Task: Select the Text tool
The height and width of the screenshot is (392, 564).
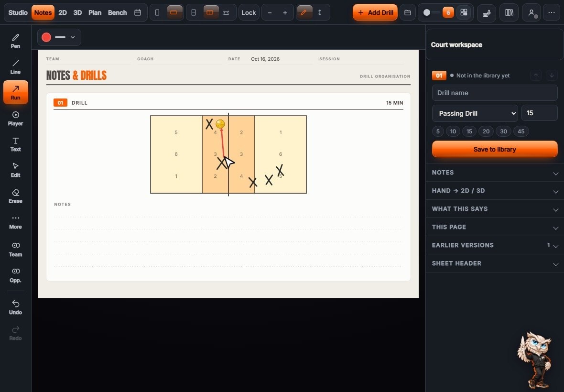Action: [15, 144]
